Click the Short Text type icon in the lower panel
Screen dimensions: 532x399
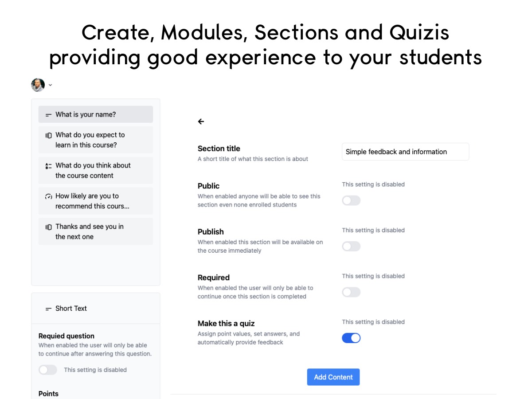click(48, 309)
